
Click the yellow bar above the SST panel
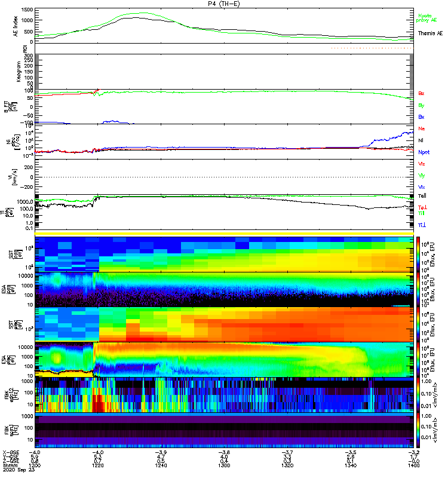click(x=224, y=234)
